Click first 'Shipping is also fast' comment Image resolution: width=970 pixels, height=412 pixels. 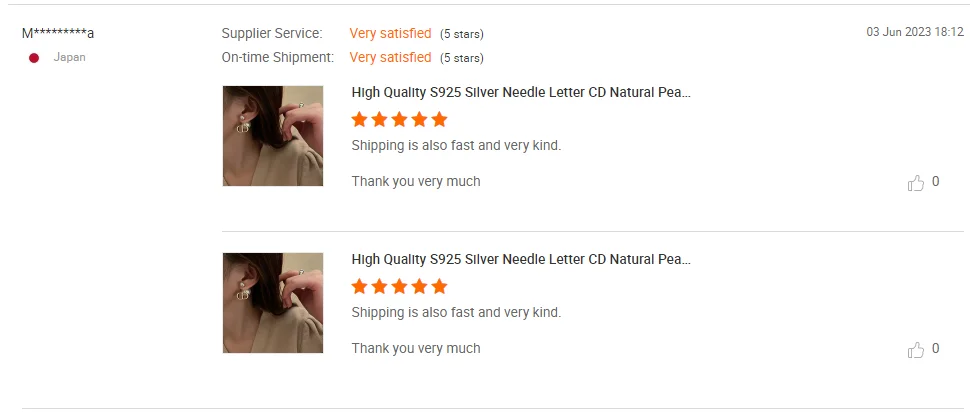(456, 145)
